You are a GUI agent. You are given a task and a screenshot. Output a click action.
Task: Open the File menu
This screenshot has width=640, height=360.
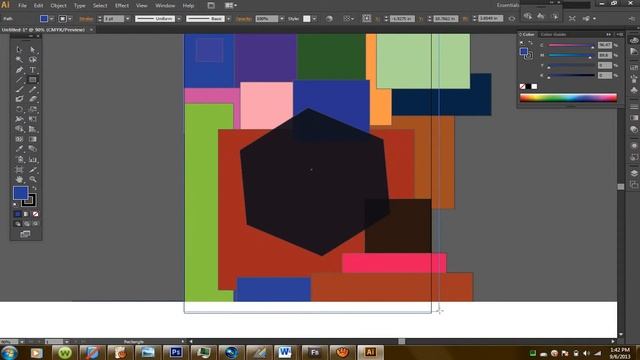(22, 6)
